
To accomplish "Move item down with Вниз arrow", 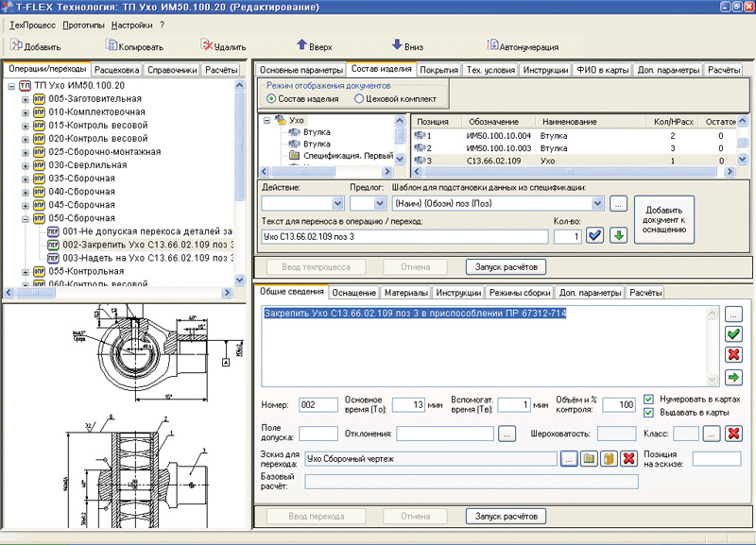I will (x=397, y=44).
